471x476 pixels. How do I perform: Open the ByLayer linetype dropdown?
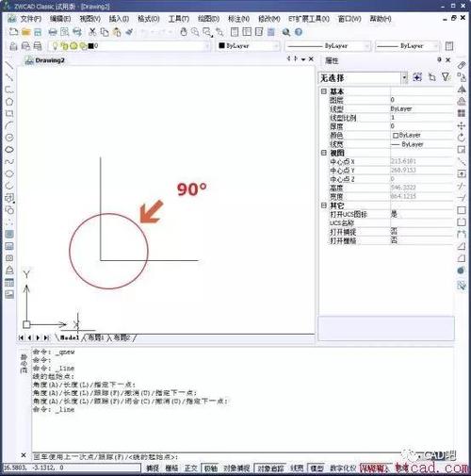[328, 46]
